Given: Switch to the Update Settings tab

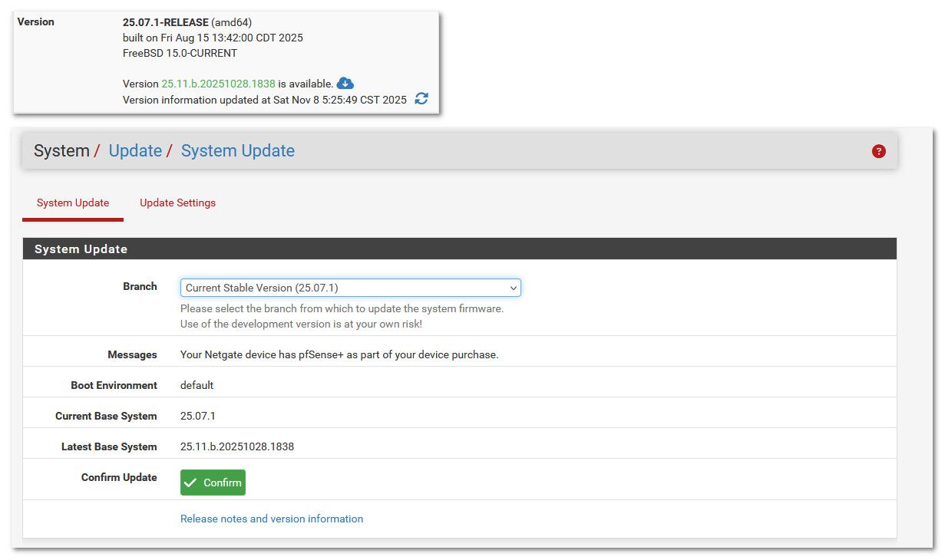Looking at the screenshot, I should (x=177, y=203).
